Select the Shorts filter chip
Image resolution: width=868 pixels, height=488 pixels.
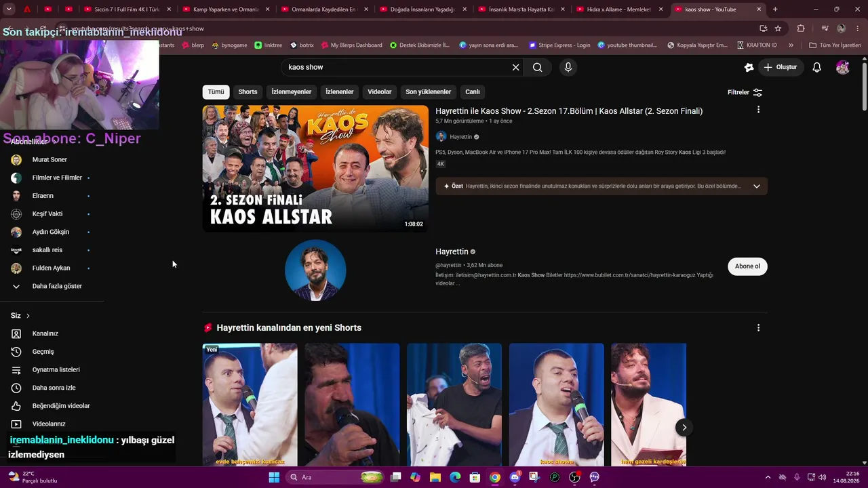pyautogui.click(x=248, y=92)
